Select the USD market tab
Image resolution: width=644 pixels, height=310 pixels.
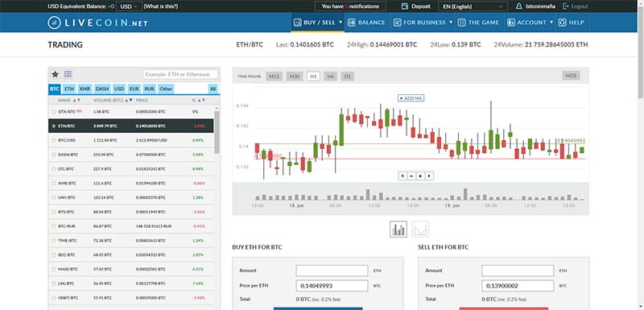pyautogui.click(x=119, y=89)
